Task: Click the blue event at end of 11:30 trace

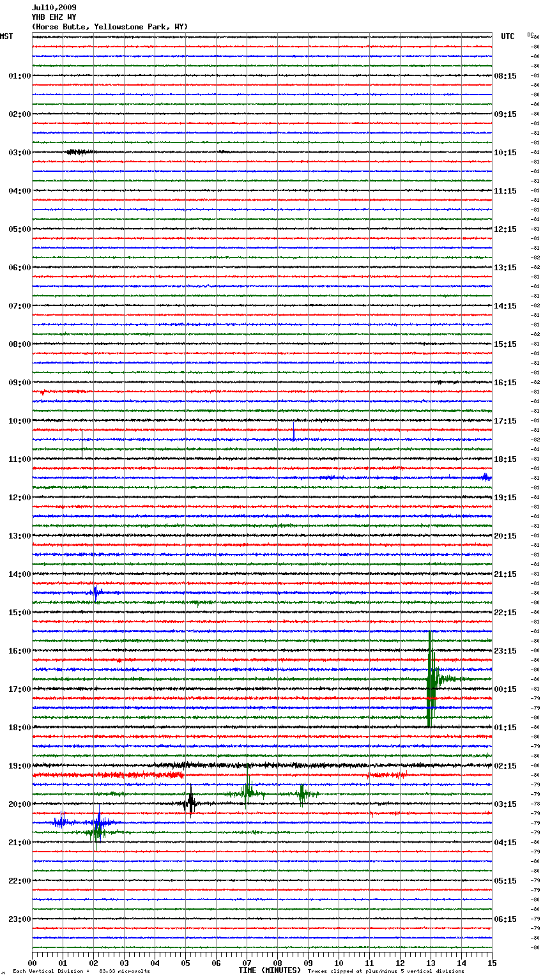Action: [x=487, y=477]
